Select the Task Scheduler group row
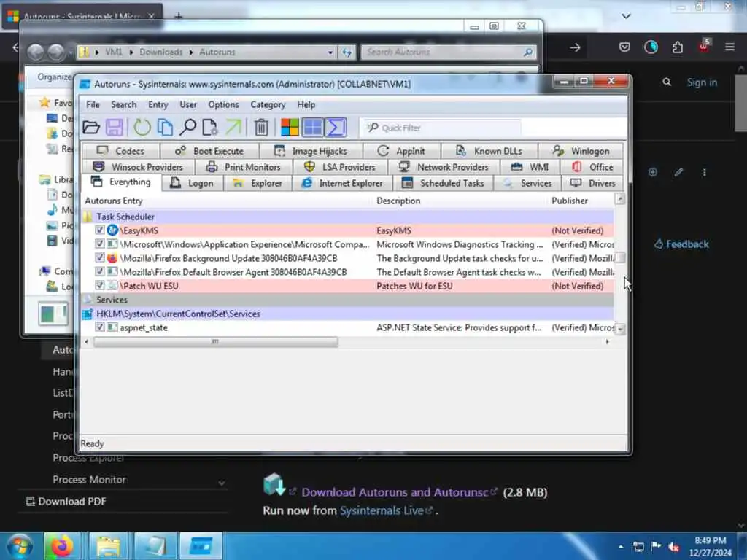This screenshot has width=747, height=560. click(x=347, y=216)
